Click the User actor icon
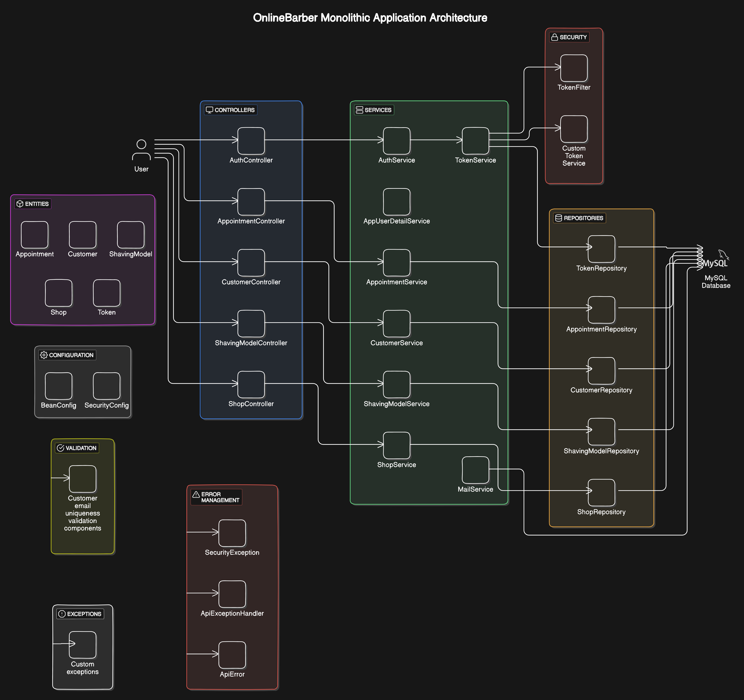Image resolution: width=744 pixels, height=700 pixels. (x=141, y=150)
